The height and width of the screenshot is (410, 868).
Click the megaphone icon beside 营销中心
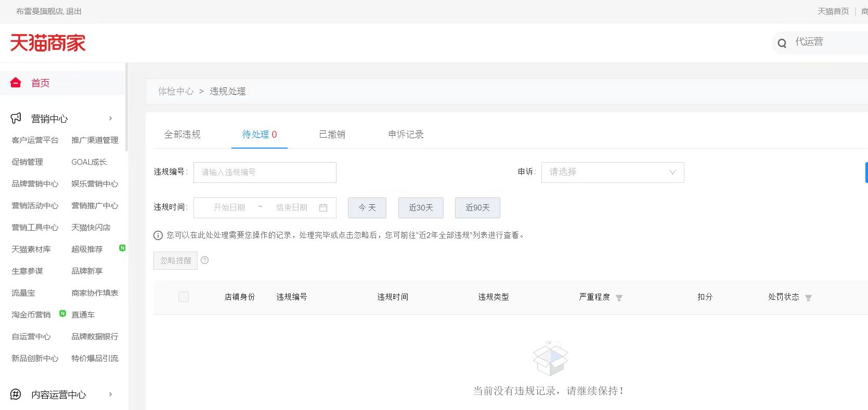coord(16,118)
